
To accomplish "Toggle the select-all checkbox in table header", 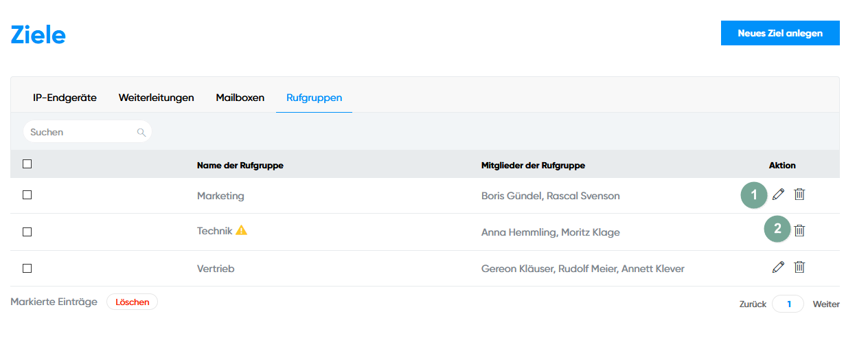I will point(27,164).
